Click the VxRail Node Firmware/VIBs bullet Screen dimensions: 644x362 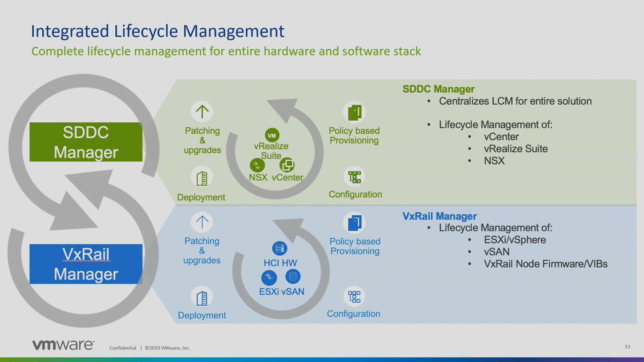tap(545, 264)
